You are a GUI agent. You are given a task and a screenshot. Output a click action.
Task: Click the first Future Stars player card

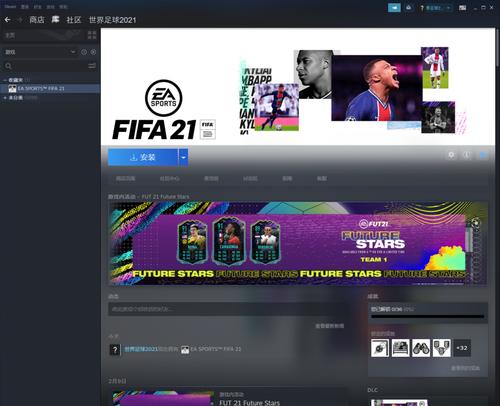(x=192, y=241)
